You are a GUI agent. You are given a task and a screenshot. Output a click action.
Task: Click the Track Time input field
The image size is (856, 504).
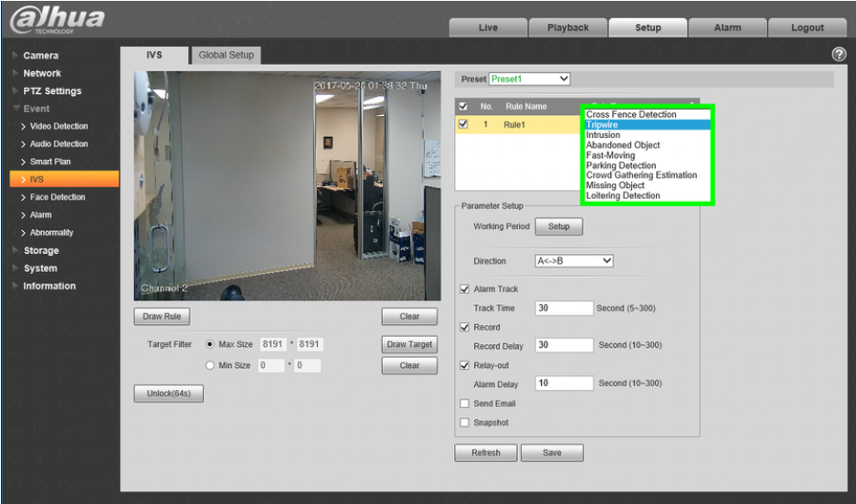coord(564,309)
